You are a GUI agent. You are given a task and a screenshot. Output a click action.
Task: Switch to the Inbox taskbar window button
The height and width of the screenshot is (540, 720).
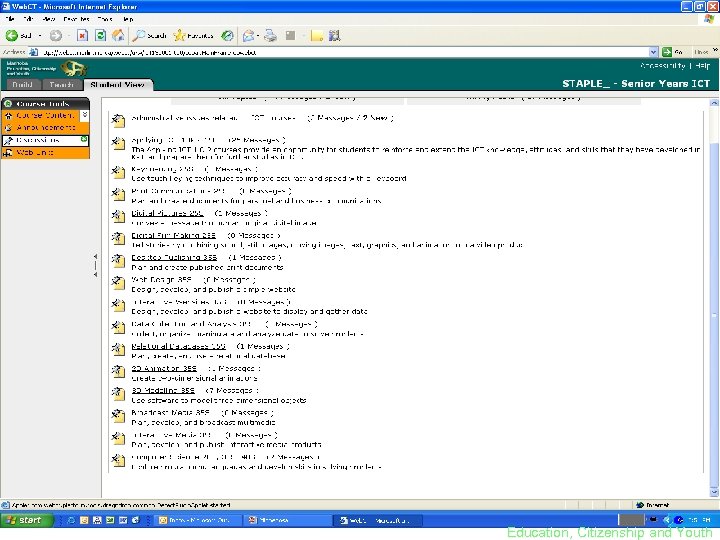(197, 520)
